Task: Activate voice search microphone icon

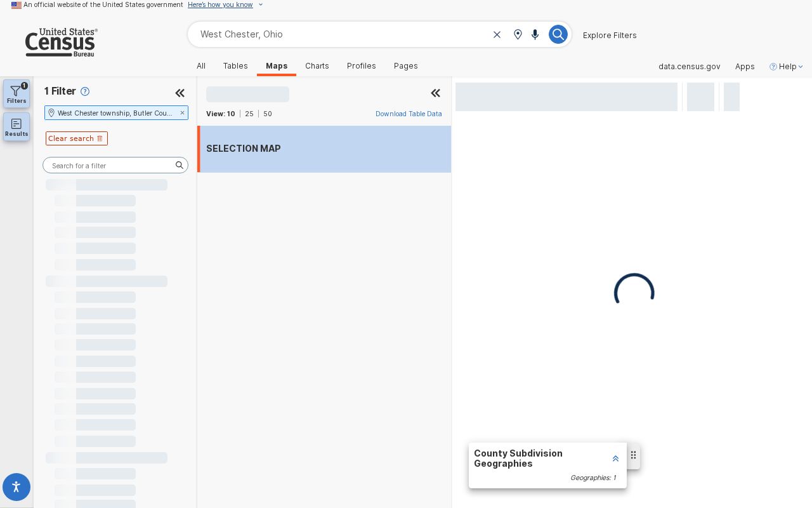Action: pyautogui.click(x=535, y=34)
